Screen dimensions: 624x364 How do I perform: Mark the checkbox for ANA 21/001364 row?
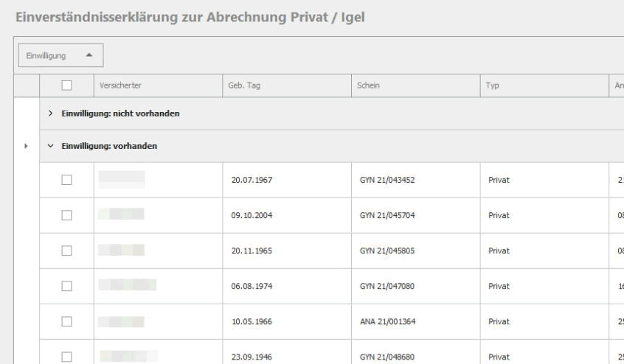(x=67, y=321)
